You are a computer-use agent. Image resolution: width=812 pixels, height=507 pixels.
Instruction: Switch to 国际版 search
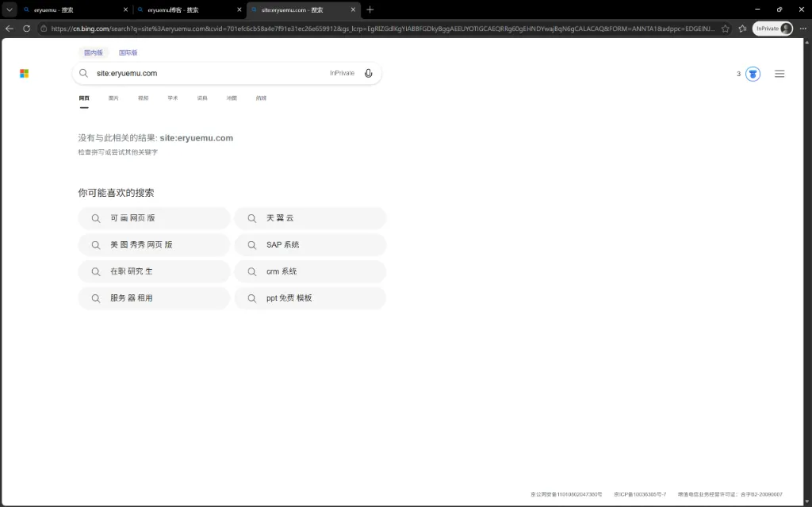click(128, 52)
